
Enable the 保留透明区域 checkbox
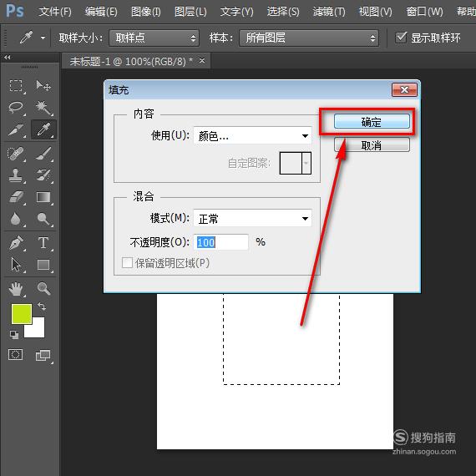pyautogui.click(x=127, y=262)
